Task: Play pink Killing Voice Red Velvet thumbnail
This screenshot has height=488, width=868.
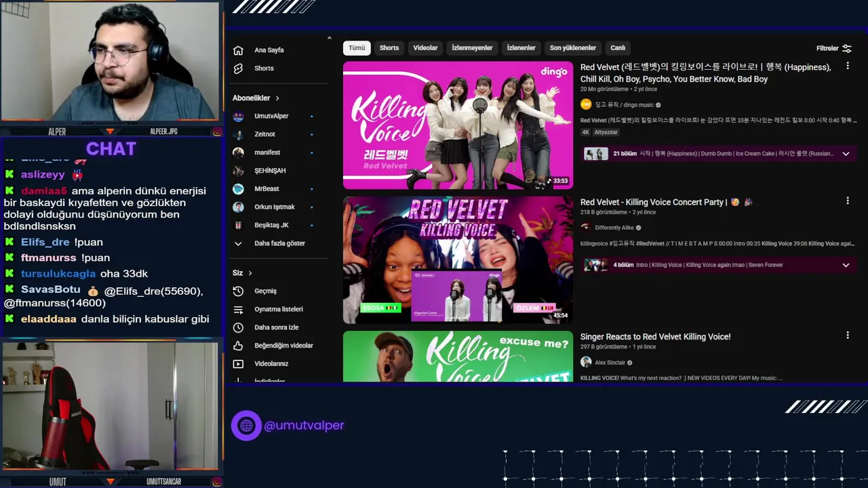Action: pyautogui.click(x=458, y=125)
